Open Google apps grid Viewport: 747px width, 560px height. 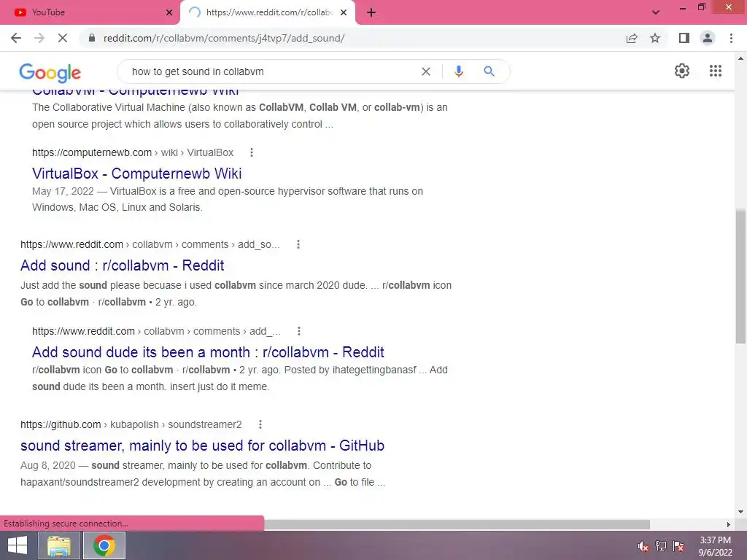click(716, 71)
